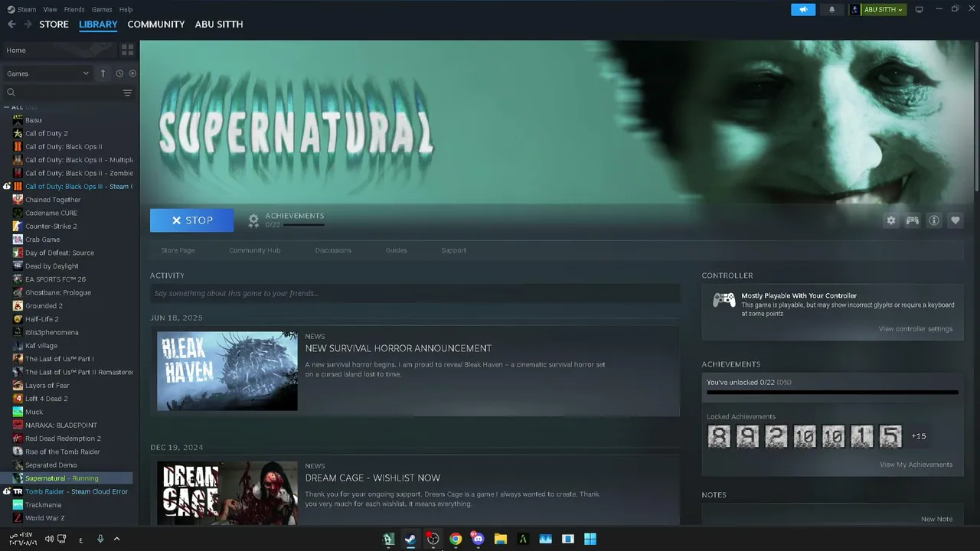Screen dimensions: 980x551
Task: Open New Survival Horror Announcement headline
Action: coord(398,348)
